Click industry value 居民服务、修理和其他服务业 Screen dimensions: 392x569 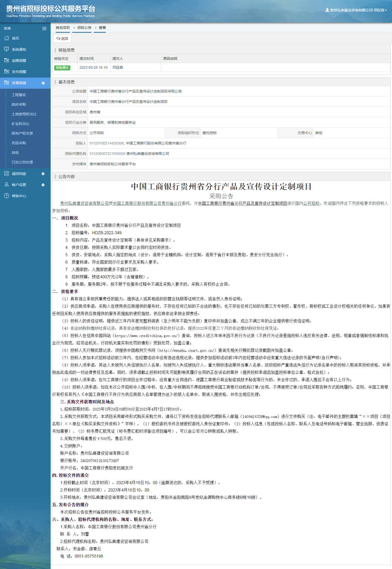pos(113,123)
